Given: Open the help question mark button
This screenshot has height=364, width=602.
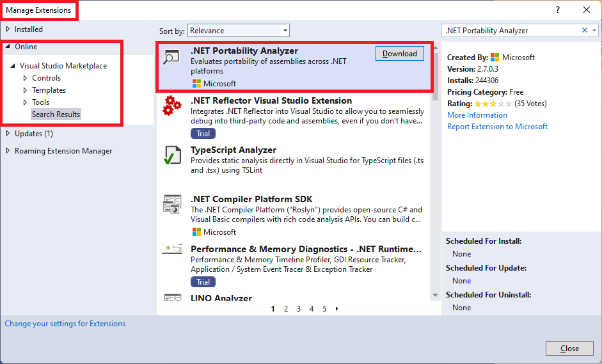Looking at the screenshot, I should click(558, 10).
